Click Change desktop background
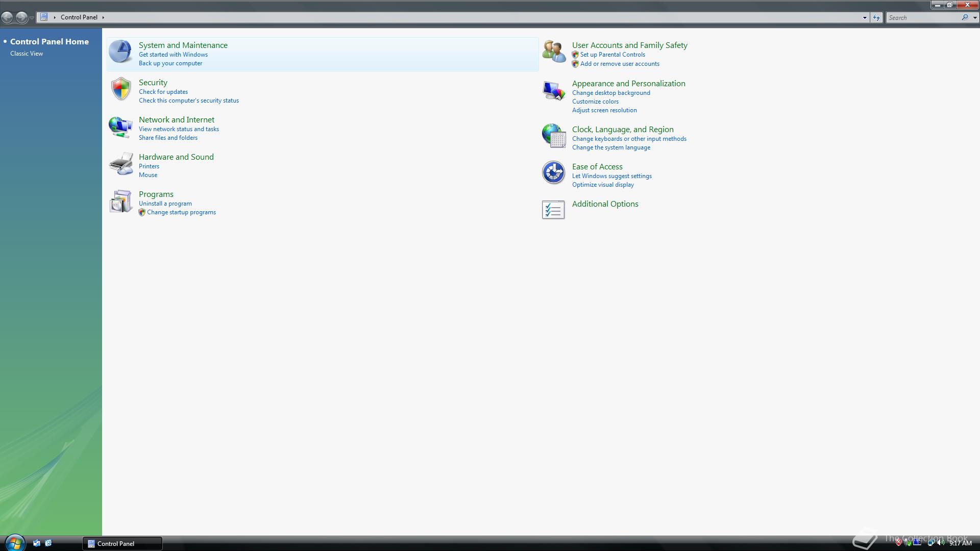This screenshot has width=980, height=551. click(x=611, y=93)
